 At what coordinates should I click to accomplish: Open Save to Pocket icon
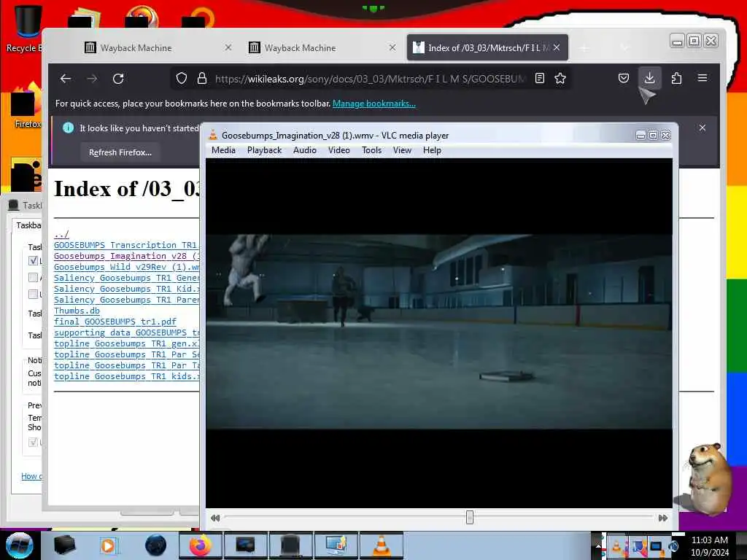click(x=624, y=78)
